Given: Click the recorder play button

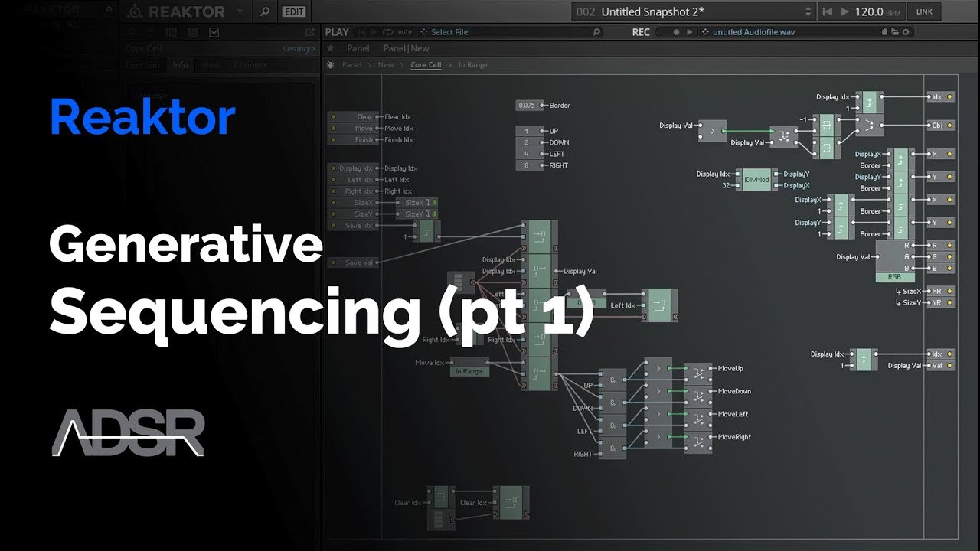Looking at the screenshot, I should [x=690, y=32].
